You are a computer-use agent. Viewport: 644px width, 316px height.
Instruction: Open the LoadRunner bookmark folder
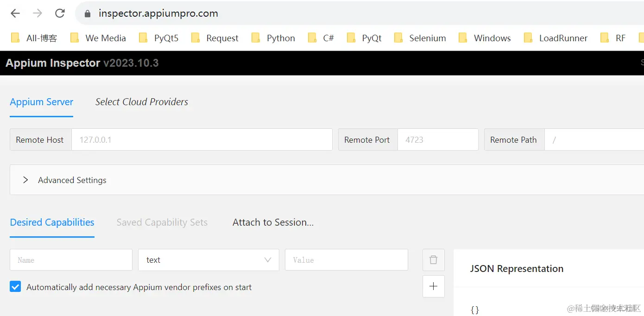coord(556,38)
